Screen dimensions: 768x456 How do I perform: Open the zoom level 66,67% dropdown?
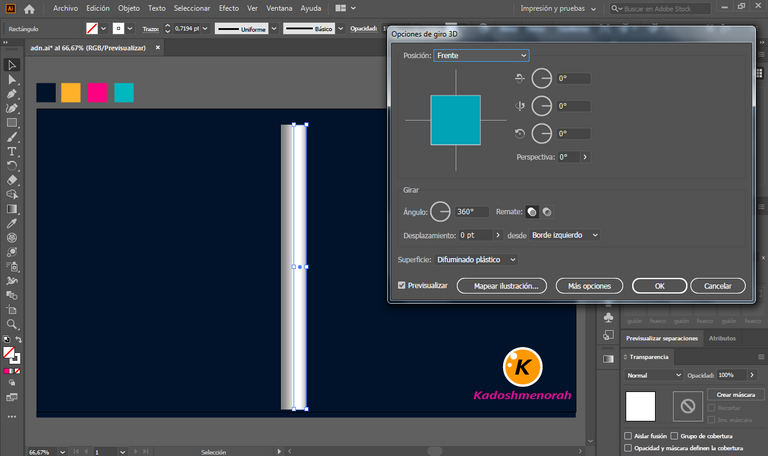pos(62,452)
